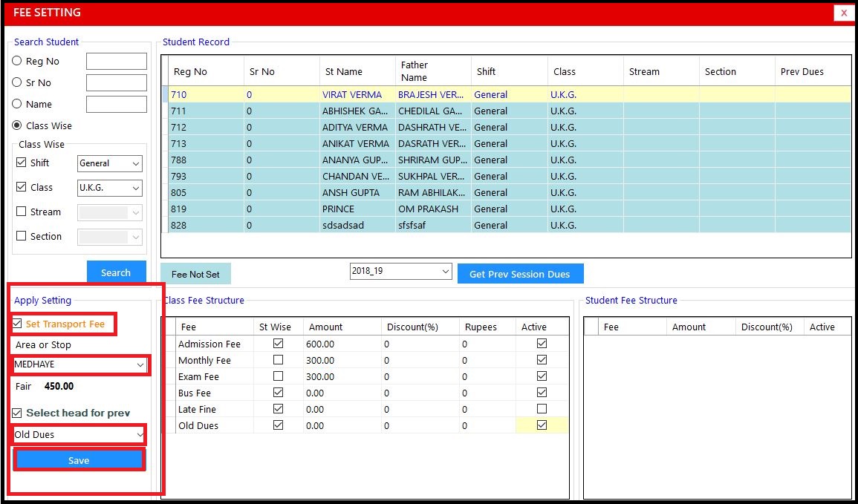Image resolution: width=858 pixels, height=504 pixels.
Task: Close the Fee Setting window
Action: (x=843, y=13)
